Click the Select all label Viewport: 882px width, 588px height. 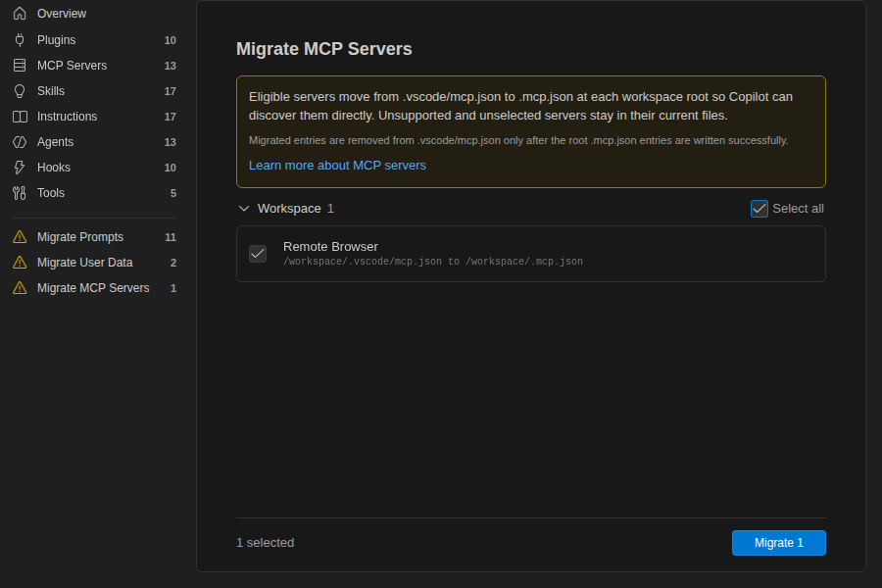[798, 209]
